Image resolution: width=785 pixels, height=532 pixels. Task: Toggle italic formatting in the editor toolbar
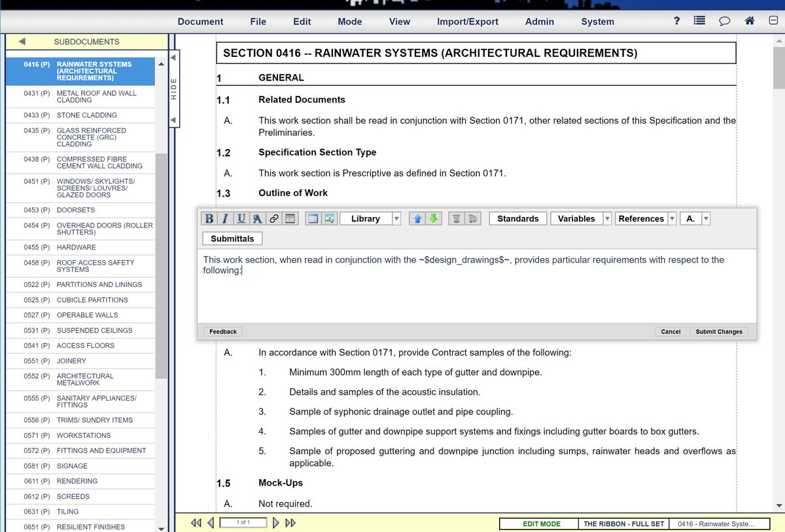(225, 219)
